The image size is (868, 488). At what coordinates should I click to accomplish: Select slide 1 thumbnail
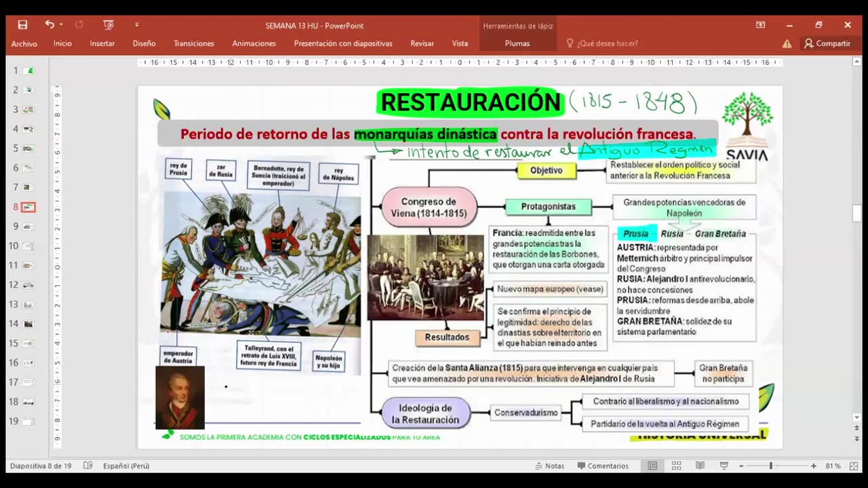28,70
